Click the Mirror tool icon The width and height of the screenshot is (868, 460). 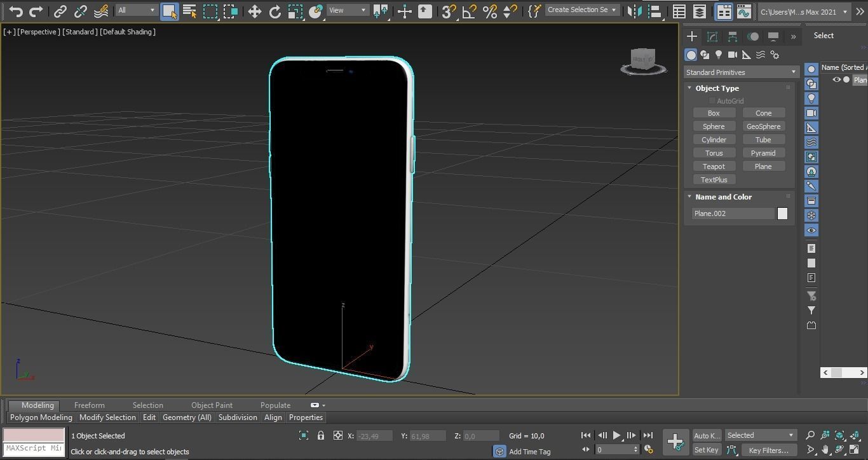coord(634,11)
